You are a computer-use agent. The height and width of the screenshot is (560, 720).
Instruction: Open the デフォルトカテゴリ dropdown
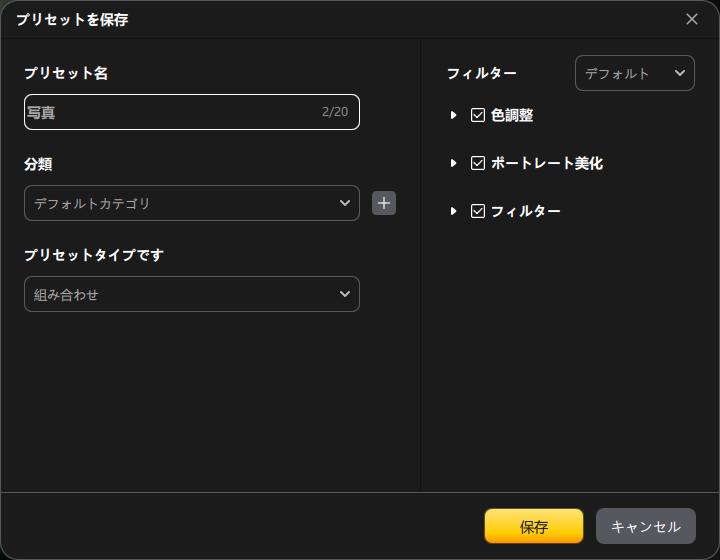tap(191, 203)
